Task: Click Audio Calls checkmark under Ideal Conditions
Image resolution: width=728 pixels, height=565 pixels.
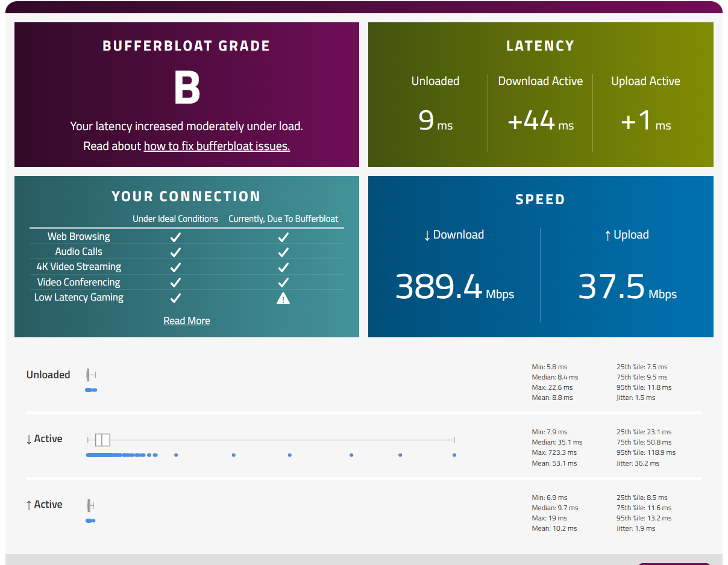Action: [x=175, y=252]
